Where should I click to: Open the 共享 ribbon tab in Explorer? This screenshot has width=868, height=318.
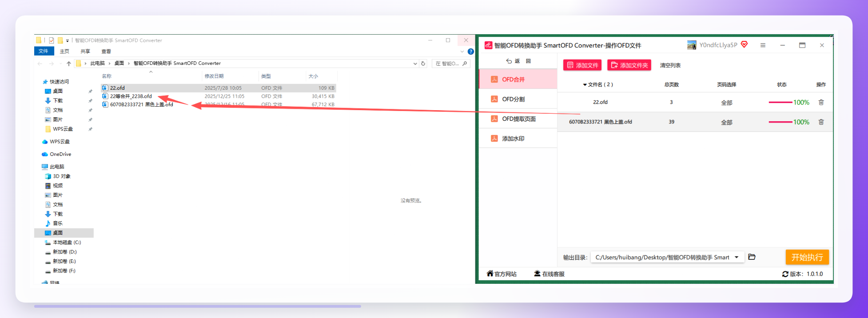tap(85, 52)
